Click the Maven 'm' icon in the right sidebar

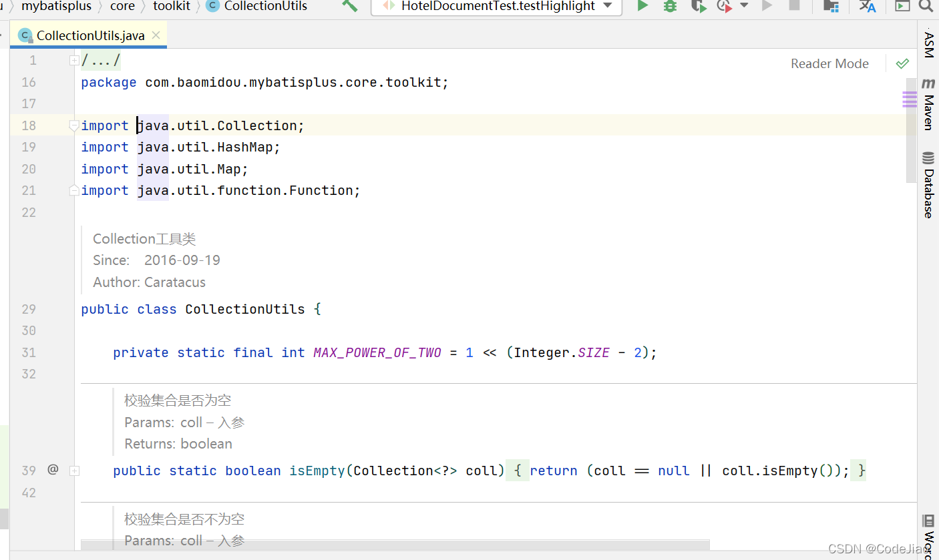[x=928, y=83]
